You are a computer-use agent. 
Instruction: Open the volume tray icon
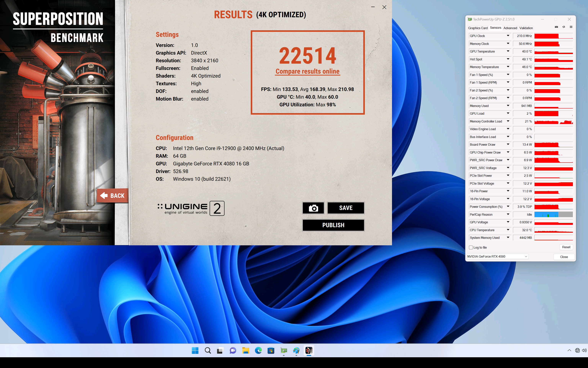pyautogui.click(x=584, y=351)
